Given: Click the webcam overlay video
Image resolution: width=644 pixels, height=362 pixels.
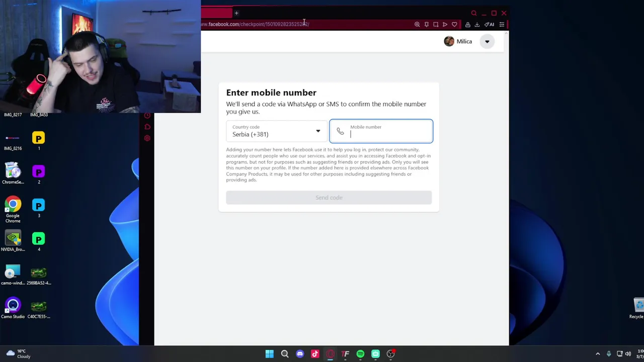Looking at the screenshot, I should tap(101, 56).
